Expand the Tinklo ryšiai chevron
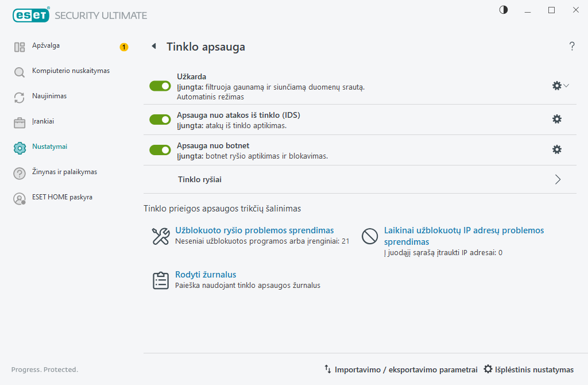 point(558,179)
